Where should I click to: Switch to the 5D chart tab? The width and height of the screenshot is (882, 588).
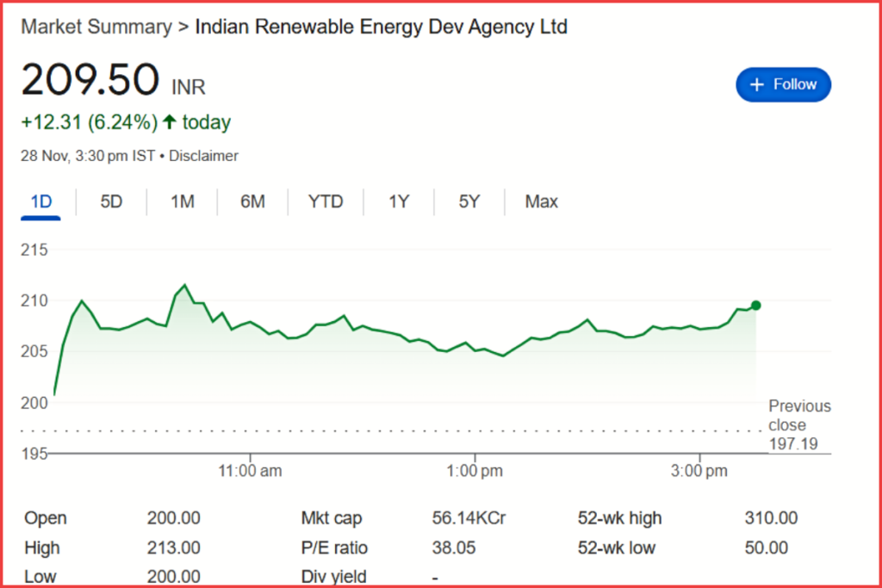point(111,201)
